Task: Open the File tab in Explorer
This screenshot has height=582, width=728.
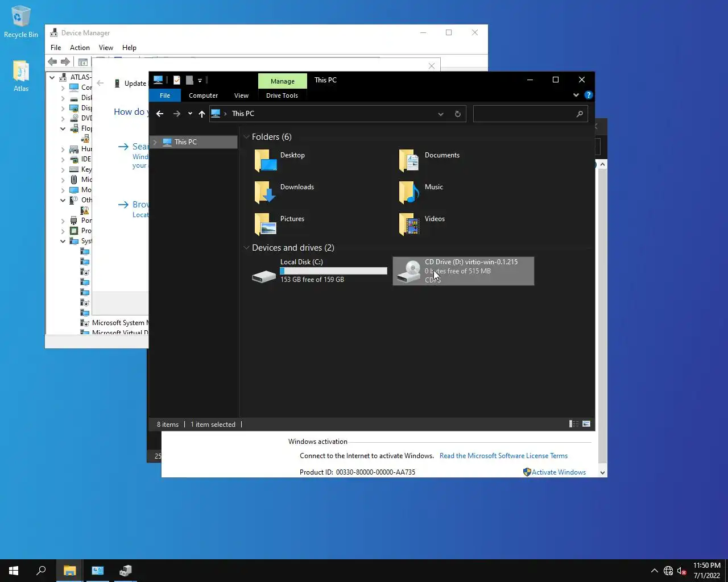Action: (x=165, y=95)
